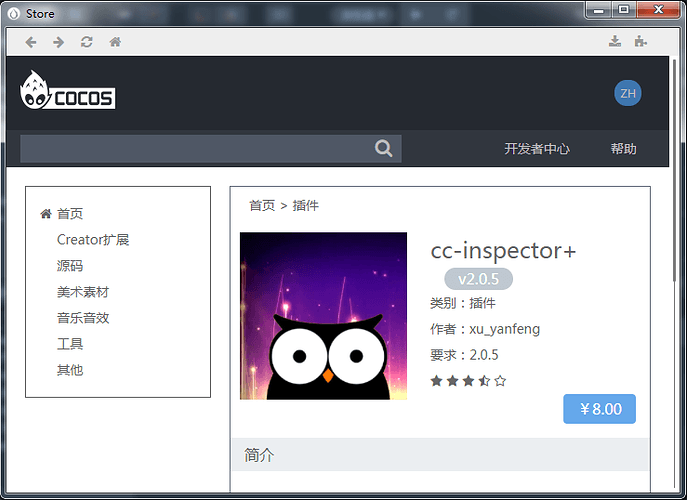The height and width of the screenshot is (500, 687).
Task: Click the 简介 section header
Action: [x=440, y=454]
